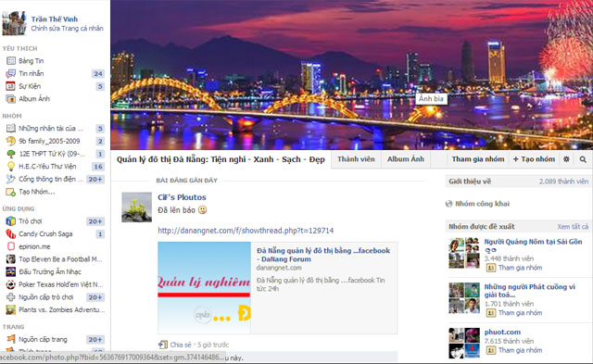The height and width of the screenshot is (364, 593).
Task: Launch the Candy Crush Saga app icon
Action: pyautogui.click(x=11, y=234)
